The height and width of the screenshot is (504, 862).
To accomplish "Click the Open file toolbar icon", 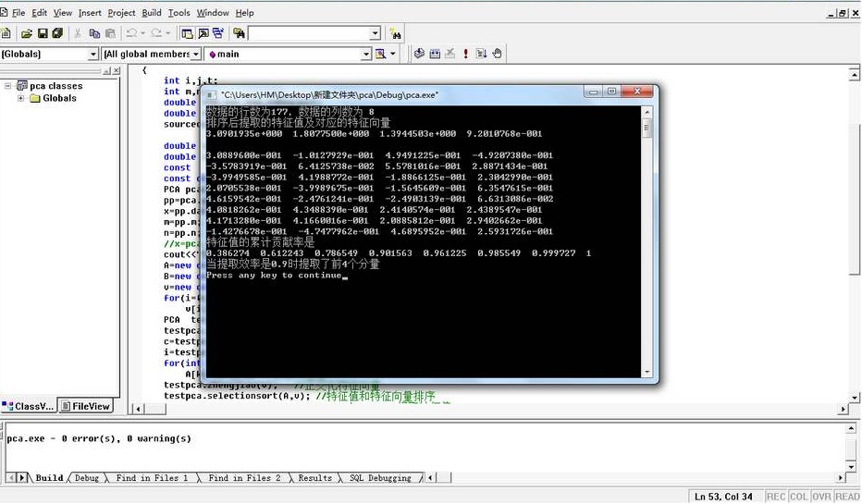I will pyautogui.click(x=27, y=33).
